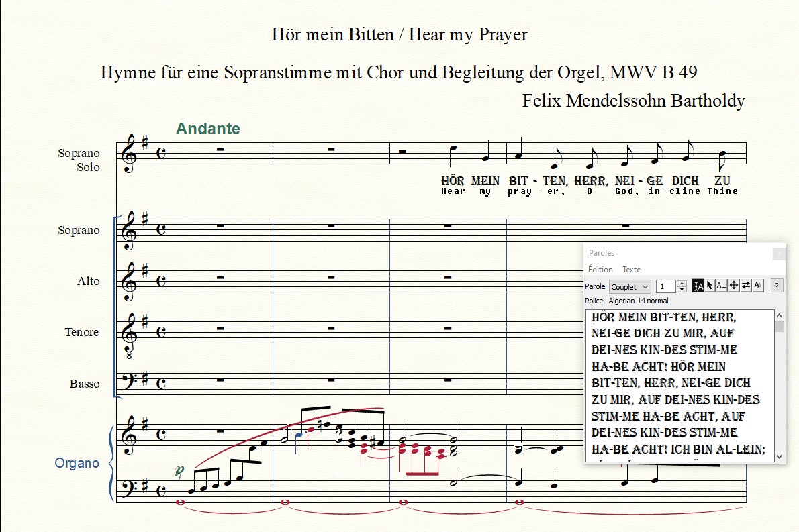The height and width of the screenshot is (532, 799).
Task: Select the lyrics text typing tool
Action: click(698, 286)
